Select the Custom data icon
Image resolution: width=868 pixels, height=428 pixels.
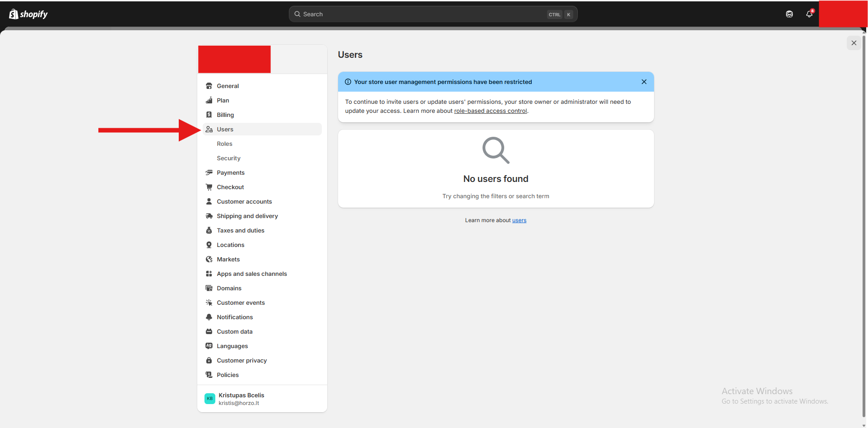tap(209, 331)
